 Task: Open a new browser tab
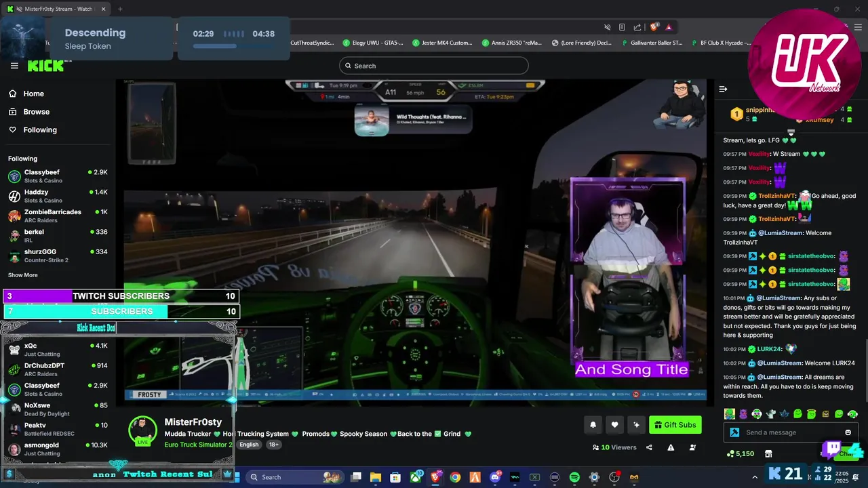pos(120,9)
